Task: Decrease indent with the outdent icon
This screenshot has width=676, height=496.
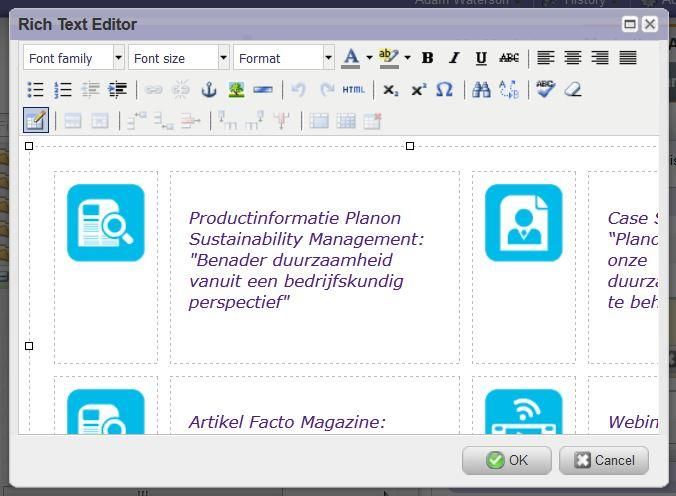Action: (x=91, y=90)
